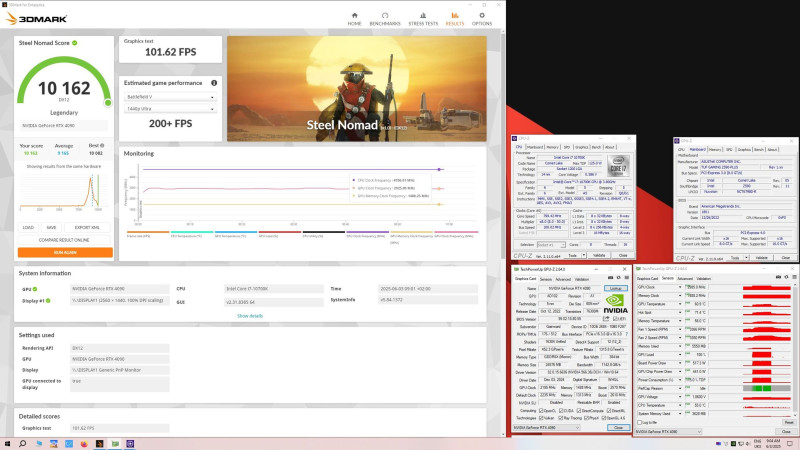Toggle the DirectML checkbox in GPU-Z

pyautogui.click(x=609, y=410)
